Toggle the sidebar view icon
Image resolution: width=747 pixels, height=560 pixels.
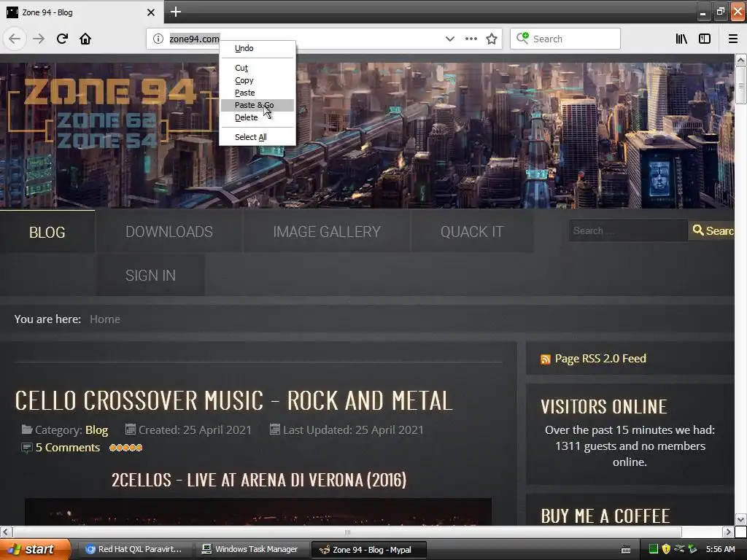(x=705, y=39)
